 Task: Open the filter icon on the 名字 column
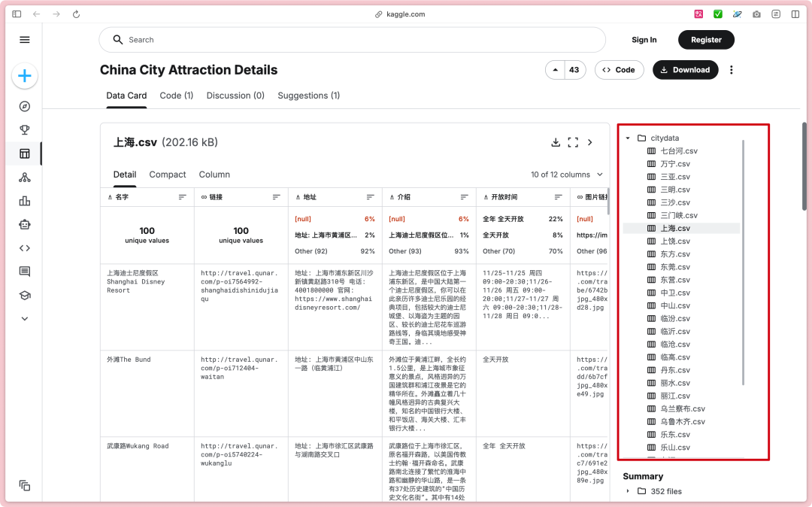[x=182, y=196]
